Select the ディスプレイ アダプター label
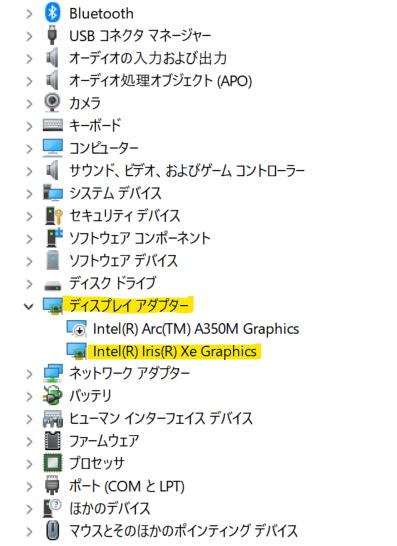Screen dimensions: 397x546 129,306
